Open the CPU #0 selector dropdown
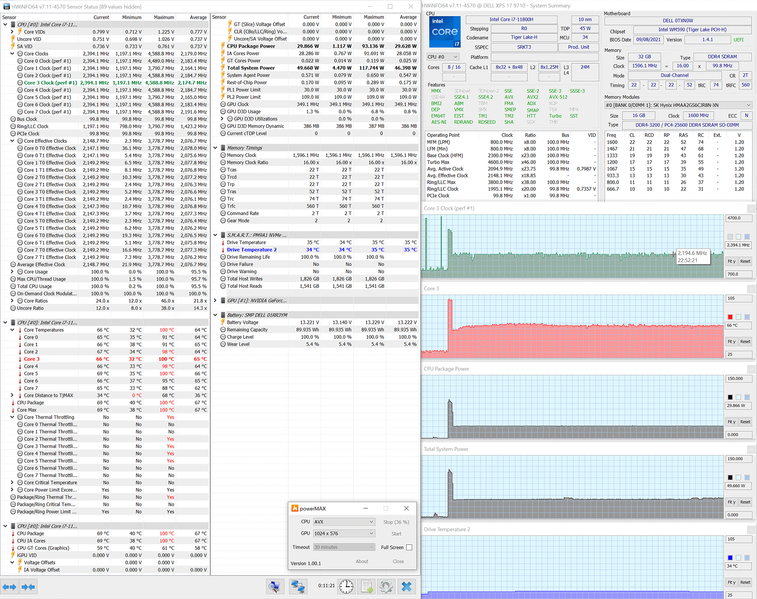The image size is (757, 599). 442,57
